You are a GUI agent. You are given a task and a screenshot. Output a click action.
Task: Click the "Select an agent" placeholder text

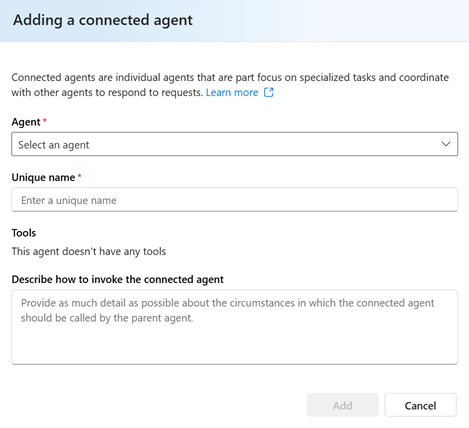click(x=54, y=145)
